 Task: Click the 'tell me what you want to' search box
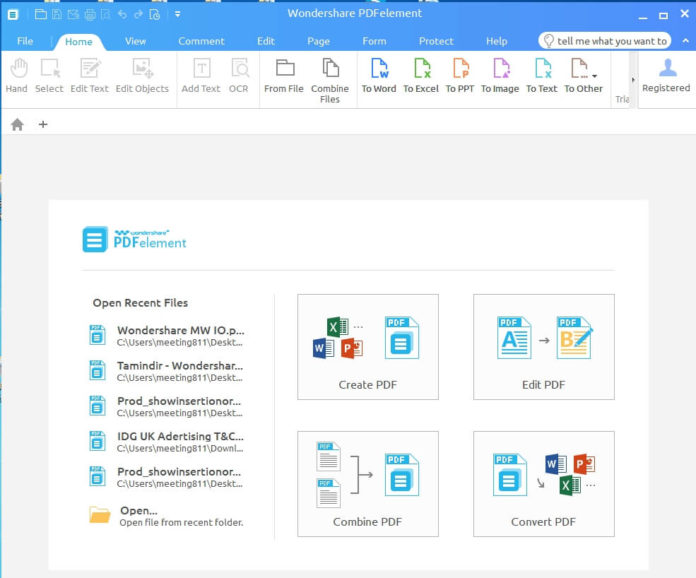605,41
